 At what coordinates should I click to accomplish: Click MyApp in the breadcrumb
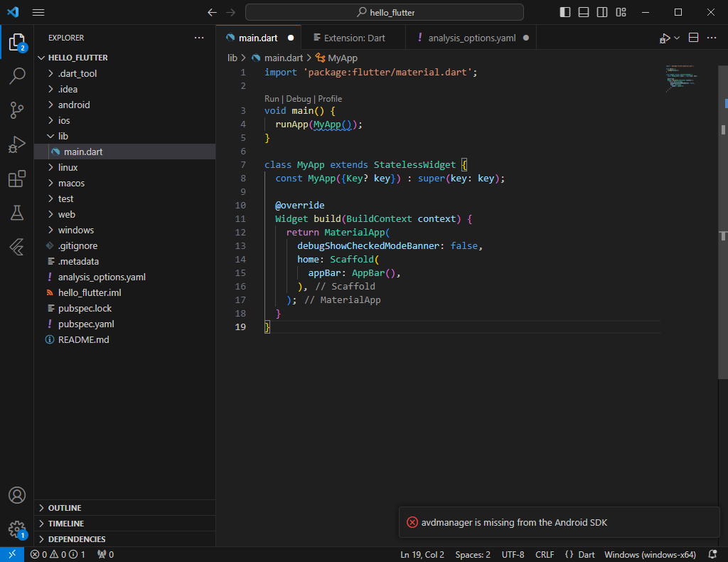[x=343, y=58]
